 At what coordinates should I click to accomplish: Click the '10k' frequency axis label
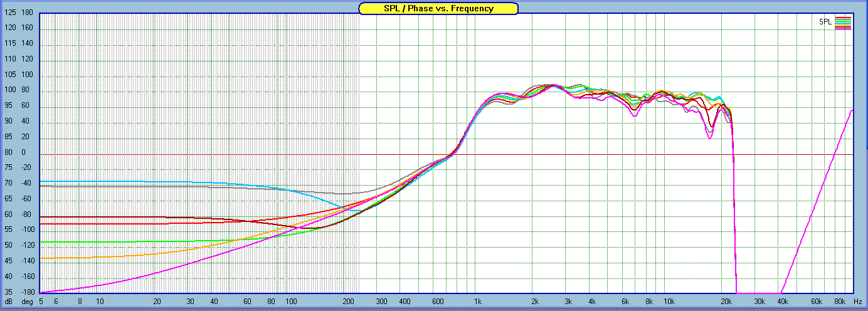[x=669, y=302]
